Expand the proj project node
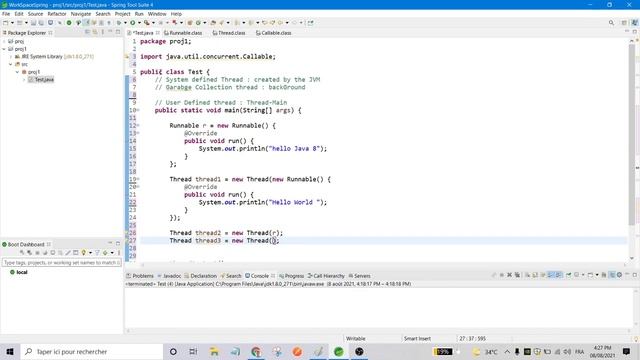 [x=4, y=41]
